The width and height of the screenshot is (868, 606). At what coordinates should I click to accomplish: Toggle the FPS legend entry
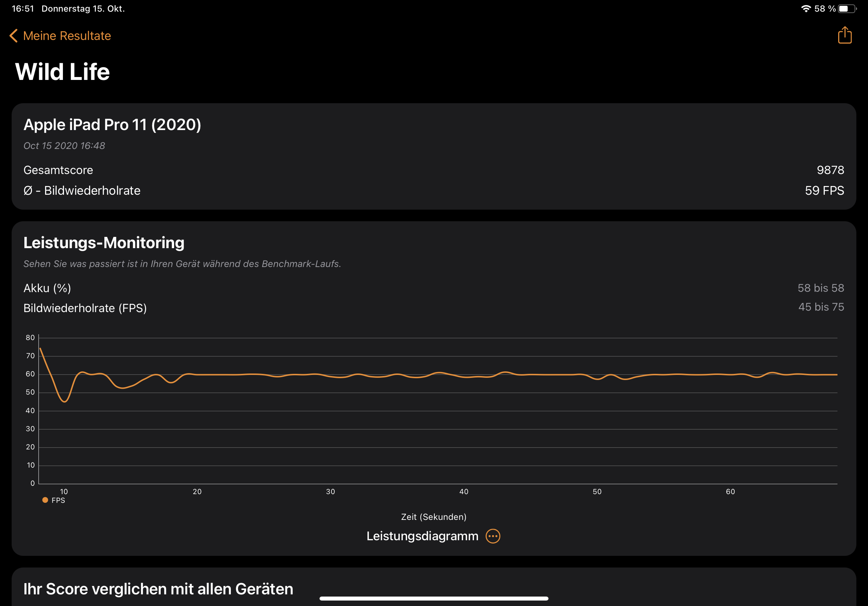[58, 500]
